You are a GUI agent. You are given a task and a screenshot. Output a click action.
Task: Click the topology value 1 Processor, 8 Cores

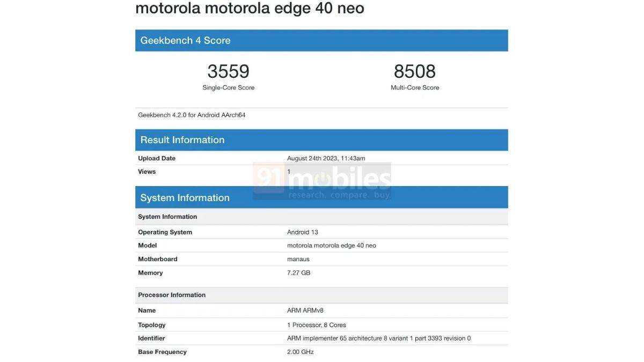[316, 325]
